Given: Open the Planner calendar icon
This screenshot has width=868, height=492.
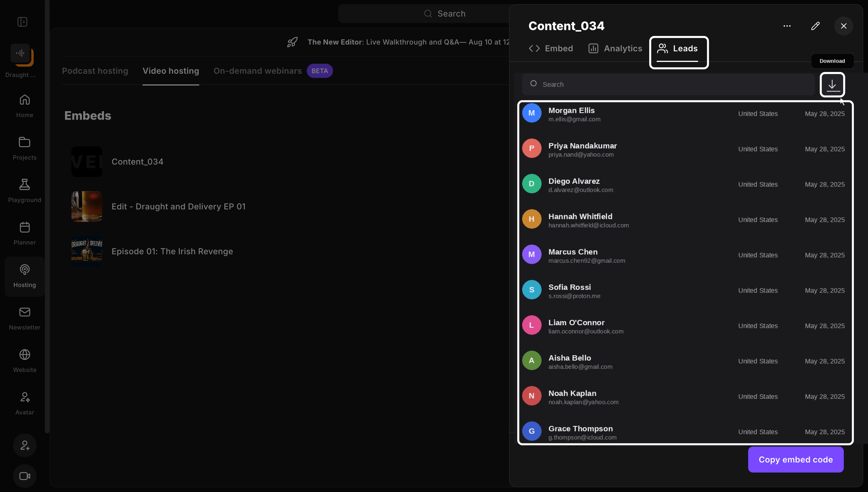Looking at the screenshot, I should (25, 227).
